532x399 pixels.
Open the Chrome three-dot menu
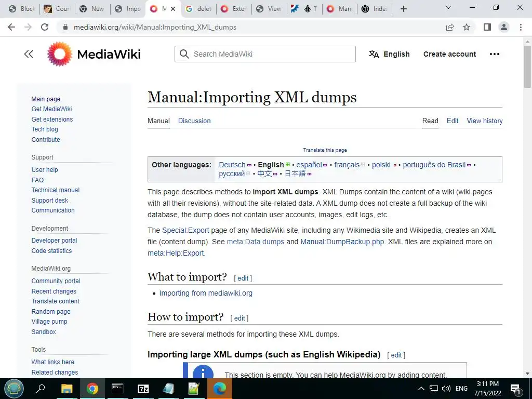tap(521, 27)
